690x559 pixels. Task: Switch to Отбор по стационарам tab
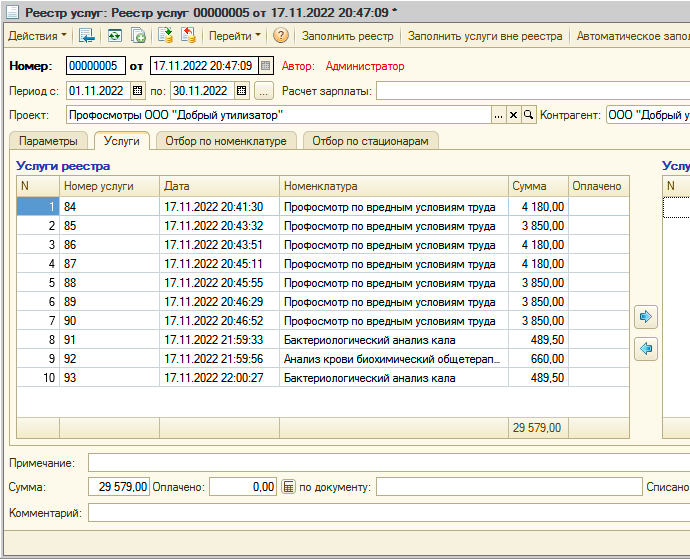point(370,141)
